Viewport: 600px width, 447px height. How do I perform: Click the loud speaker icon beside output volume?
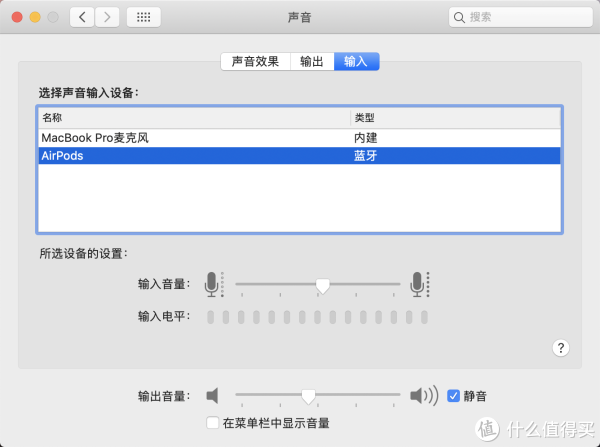(x=423, y=395)
